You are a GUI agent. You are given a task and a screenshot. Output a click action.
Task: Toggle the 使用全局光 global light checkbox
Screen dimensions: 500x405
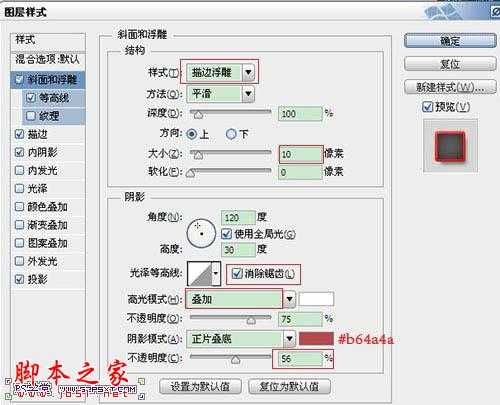tap(227, 234)
